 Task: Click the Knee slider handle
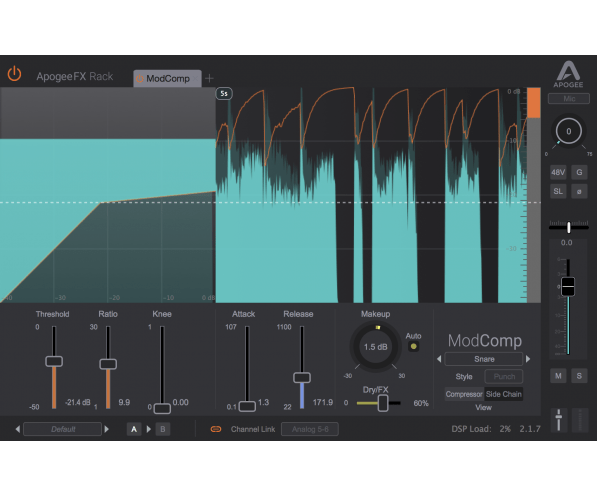[x=162, y=408]
